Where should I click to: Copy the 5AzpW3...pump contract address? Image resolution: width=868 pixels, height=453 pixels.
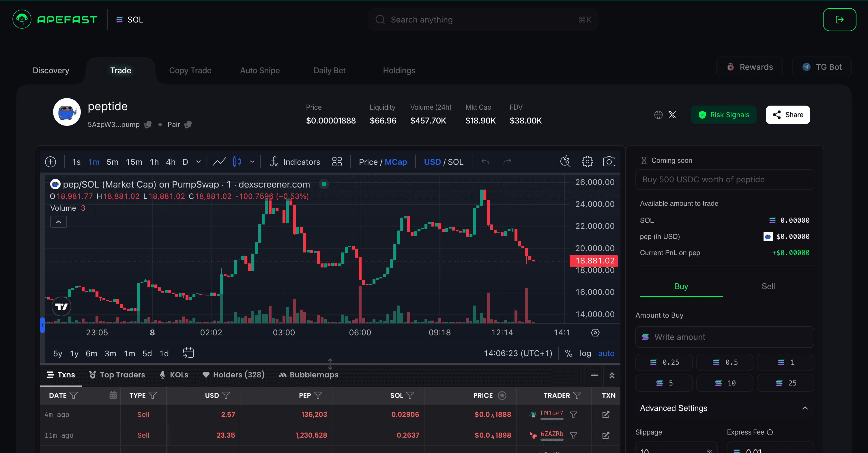148,125
